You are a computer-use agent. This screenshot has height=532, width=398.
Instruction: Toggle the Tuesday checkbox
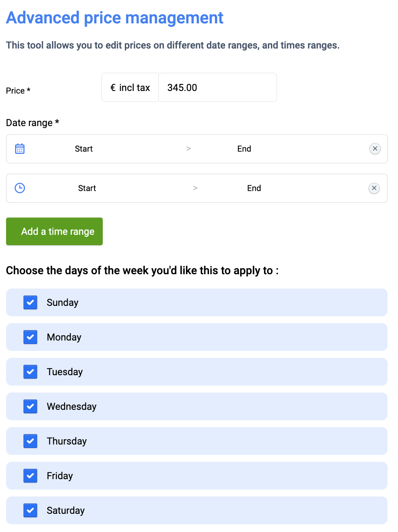point(30,372)
